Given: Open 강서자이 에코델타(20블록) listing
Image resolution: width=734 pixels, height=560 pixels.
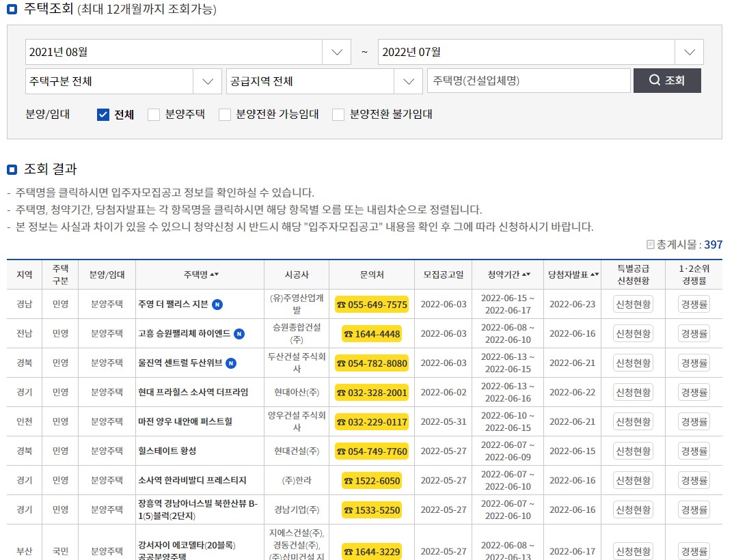Looking at the screenshot, I should (x=187, y=550).
